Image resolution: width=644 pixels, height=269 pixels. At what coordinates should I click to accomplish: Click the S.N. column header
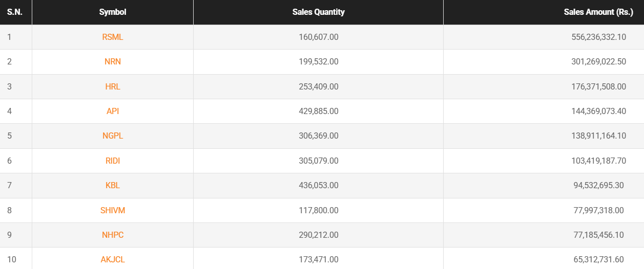[x=16, y=12]
